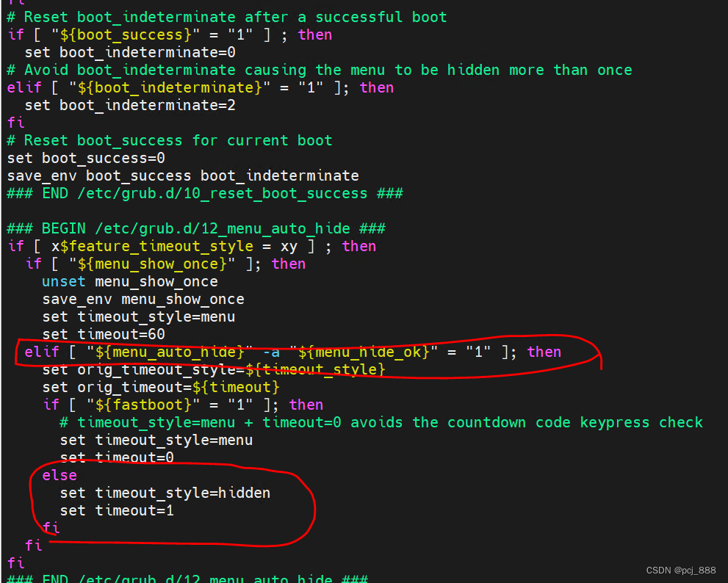This screenshot has width=728, height=583.
Task: Select the line save_env boot_success boot_indeterminate
Action: coord(182,175)
